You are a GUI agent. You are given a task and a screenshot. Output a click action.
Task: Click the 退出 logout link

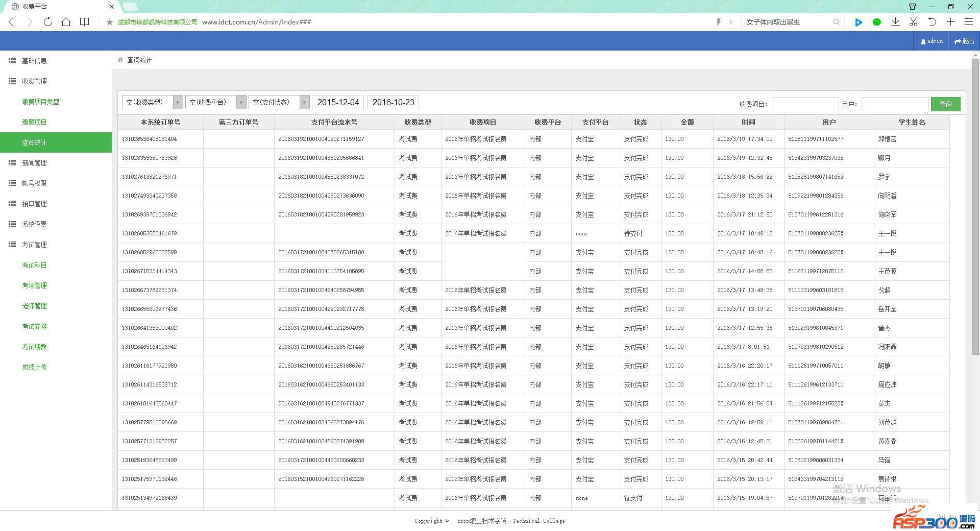(964, 41)
